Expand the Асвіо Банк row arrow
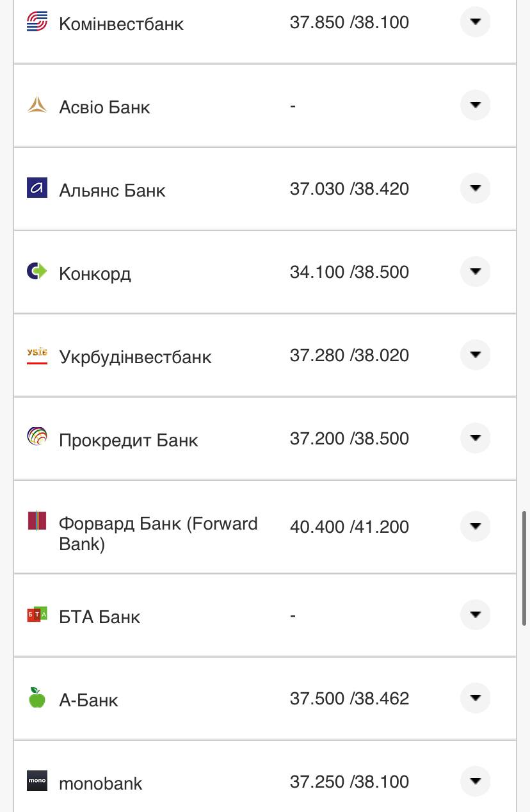This screenshot has height=812, width=530. pyautogui.click(x=475, y=105)
